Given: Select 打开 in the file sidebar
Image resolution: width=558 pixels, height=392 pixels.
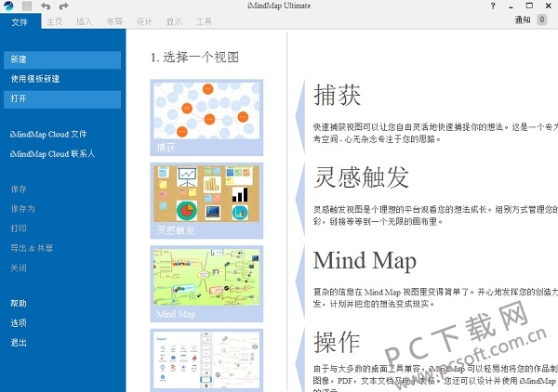Looking at the screenshot, I should (62, 98).
